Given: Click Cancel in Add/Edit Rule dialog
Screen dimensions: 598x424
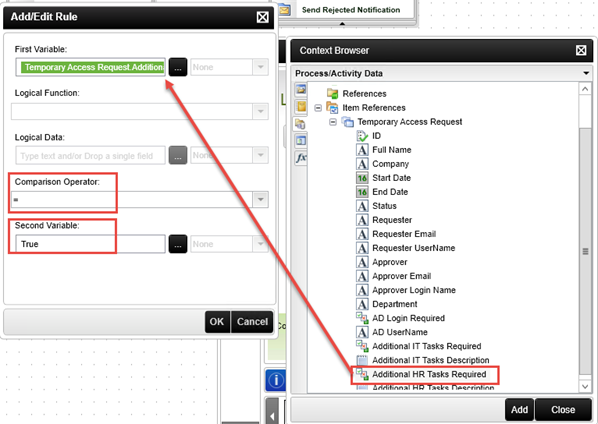Looking at the screenshot, I should (x=252, y=322).
